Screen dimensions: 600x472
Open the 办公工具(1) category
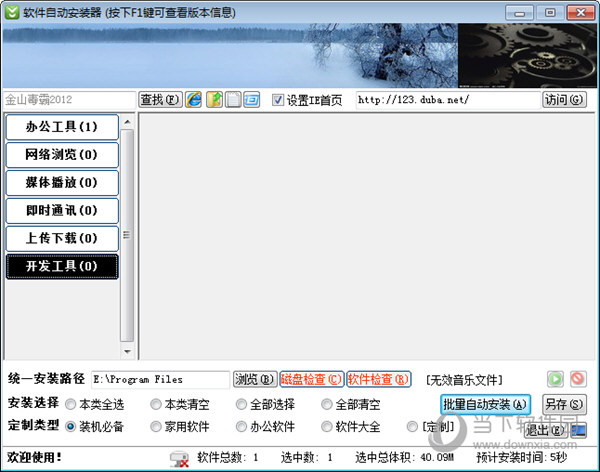point(62,127)
